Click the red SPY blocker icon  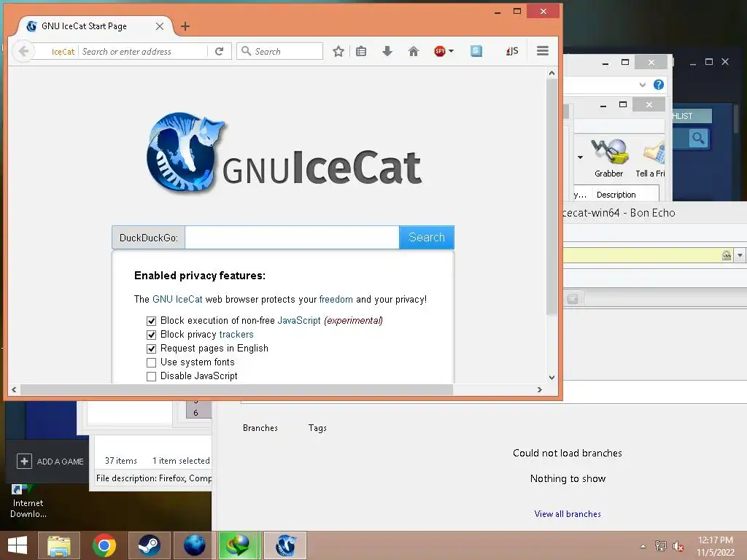pos(440,51)
